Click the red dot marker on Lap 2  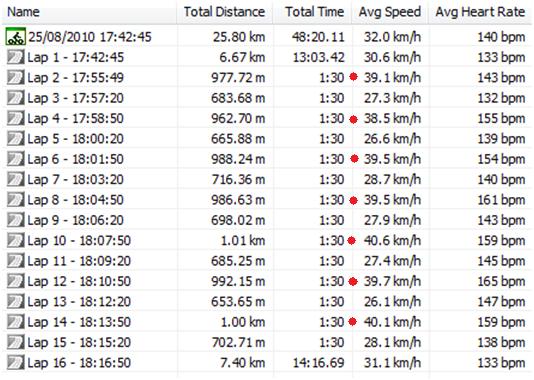354,77
